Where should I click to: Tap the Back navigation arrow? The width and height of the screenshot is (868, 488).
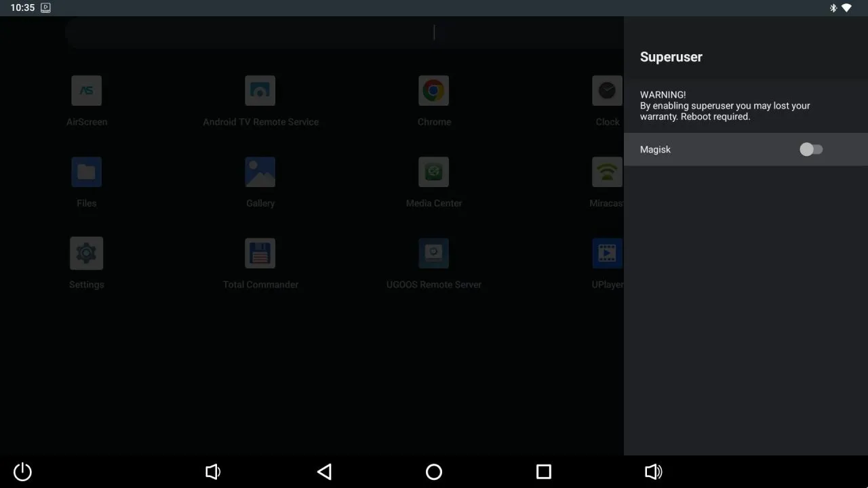(324, 472)
